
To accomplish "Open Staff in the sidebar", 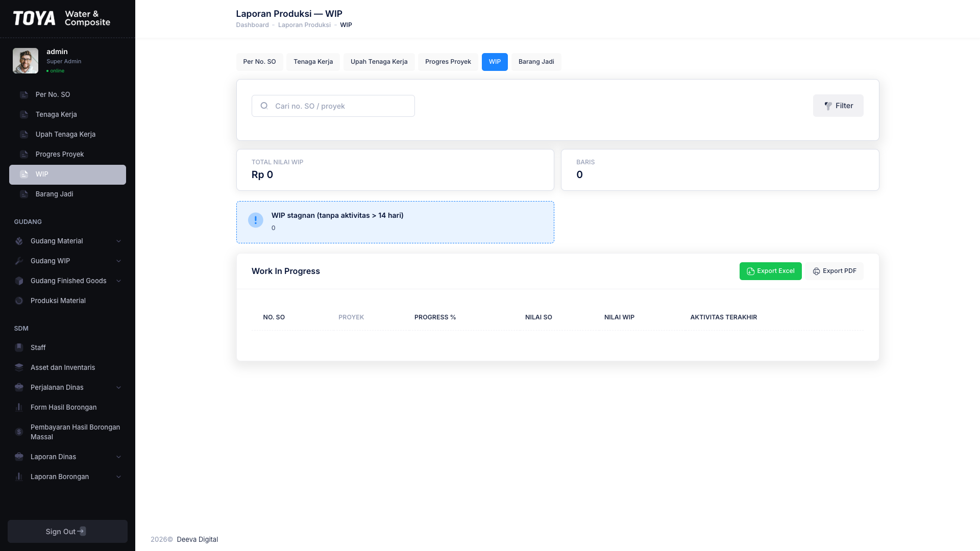I will 67,348.
